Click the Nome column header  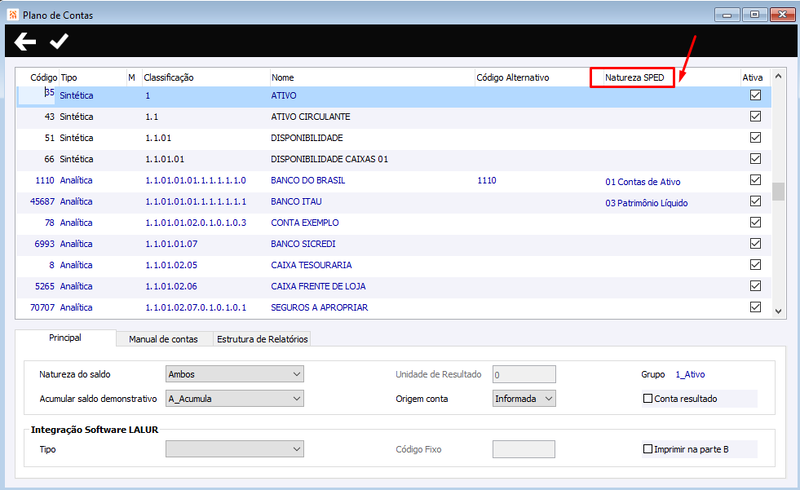(283, 78)
